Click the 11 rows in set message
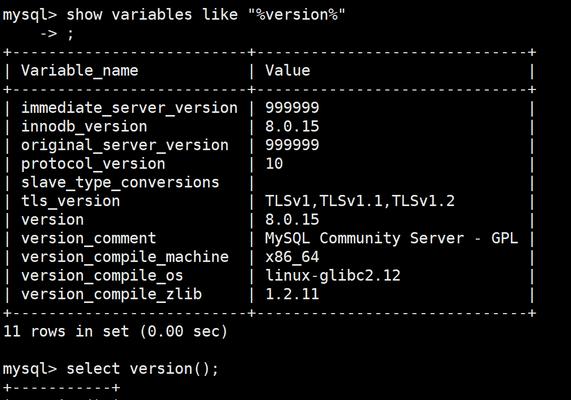The height and width of the screenshot is (400, 571). (x=115, y=332)
